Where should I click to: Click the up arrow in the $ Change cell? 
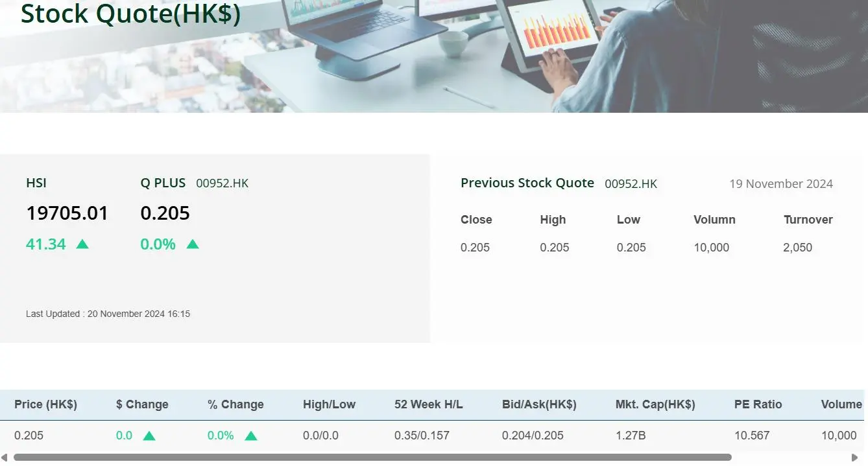(x=149, y=436)
